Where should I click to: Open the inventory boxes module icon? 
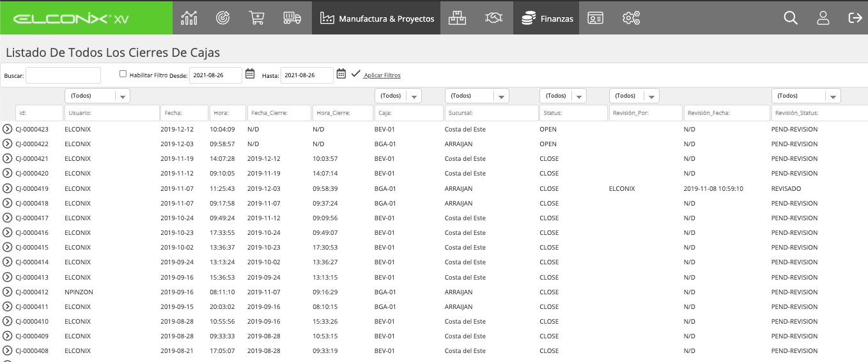click(457, 18)
